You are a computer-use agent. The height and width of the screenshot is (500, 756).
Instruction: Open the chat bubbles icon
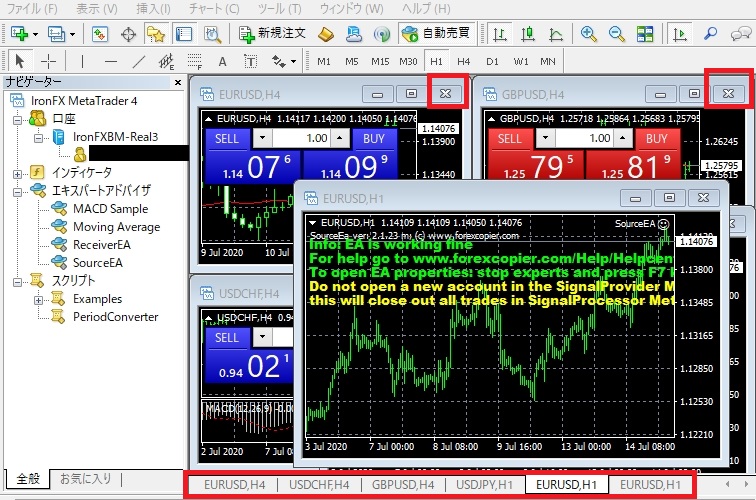coord(740,34)
